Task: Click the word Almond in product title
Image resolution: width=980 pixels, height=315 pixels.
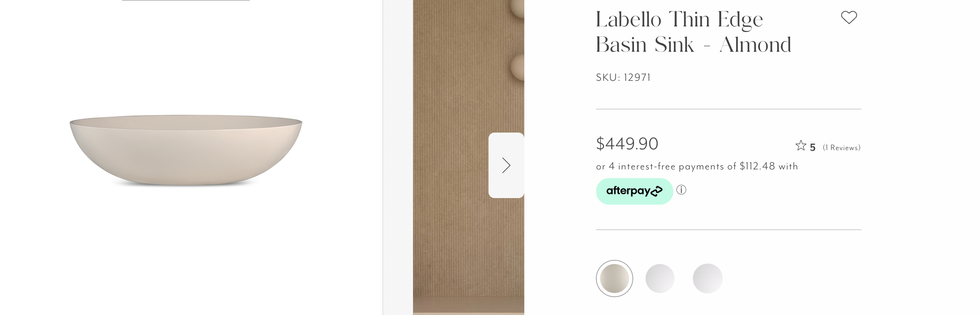Action: pyautogui.click(x=755, y=45)
